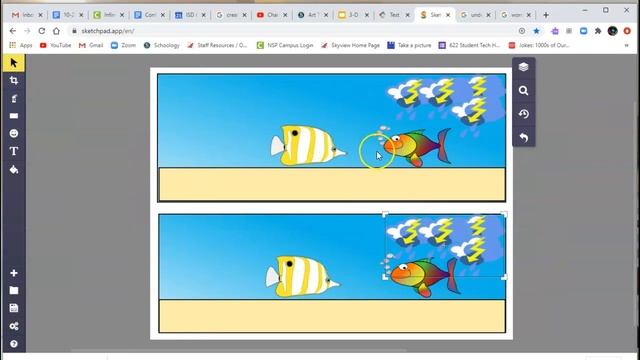Select the rainbow fish in top panel
The image size is (640, 360).
[416, 147]
